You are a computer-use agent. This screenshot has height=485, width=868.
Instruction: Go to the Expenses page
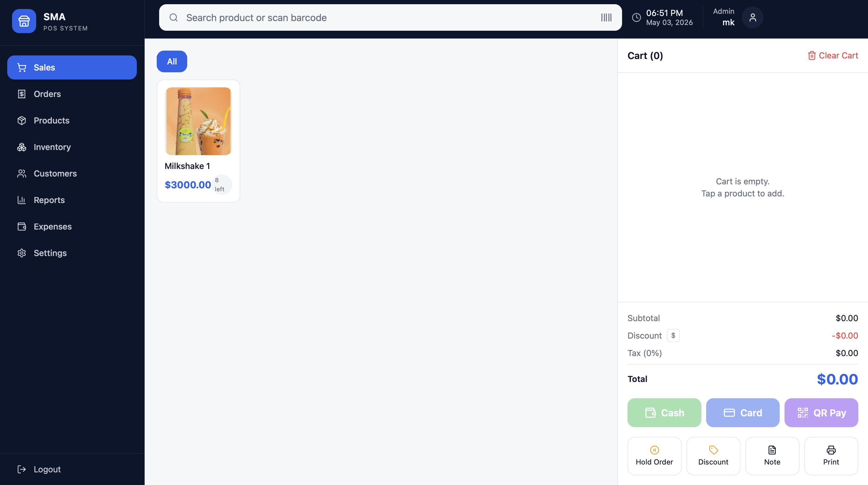[x=72, y=227]
